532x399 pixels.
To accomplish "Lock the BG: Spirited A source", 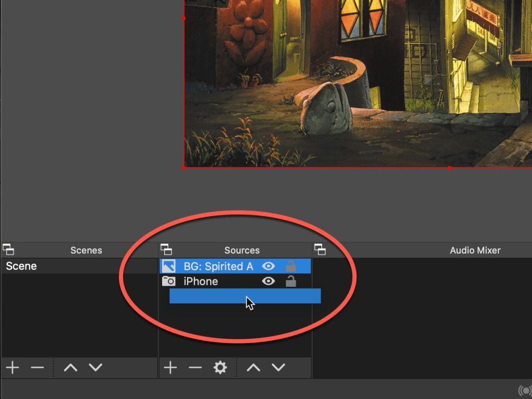I will [x=291, y=266].
